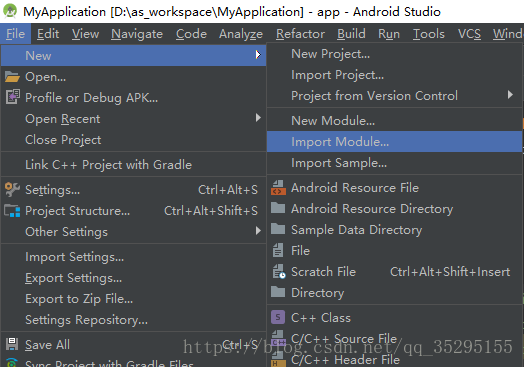Open the VCS menu

click(469, 34)
